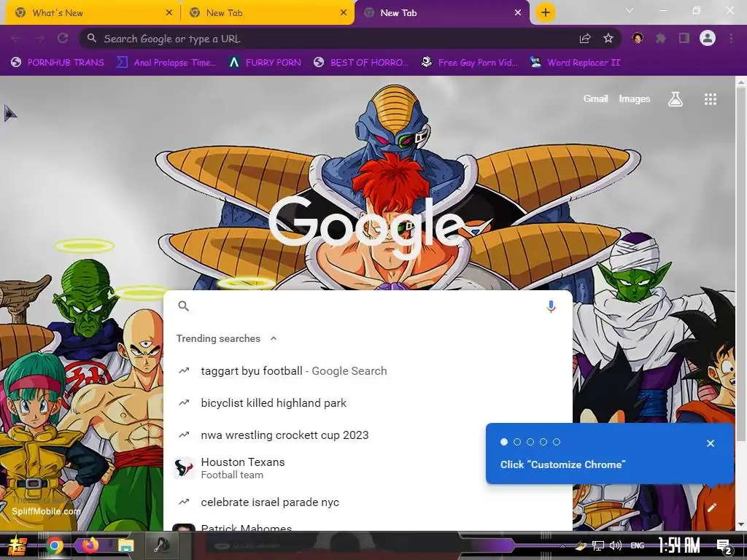Open the Windows Start menu
This screenshot has height=560, width=747.
point(16,545)
